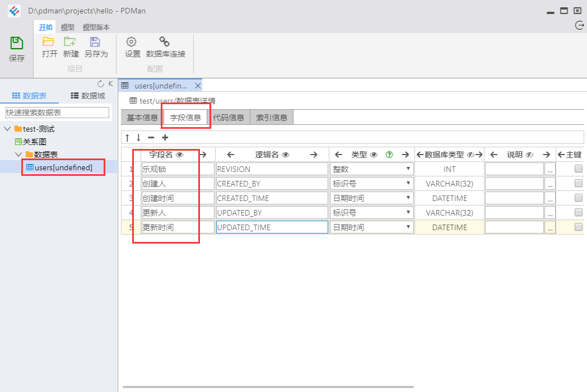The width and height of the screenshot is (587, 392).
Task: Open the 日期时间 dropdown on UPDATED_TIME row
Action: pos(409,227)
